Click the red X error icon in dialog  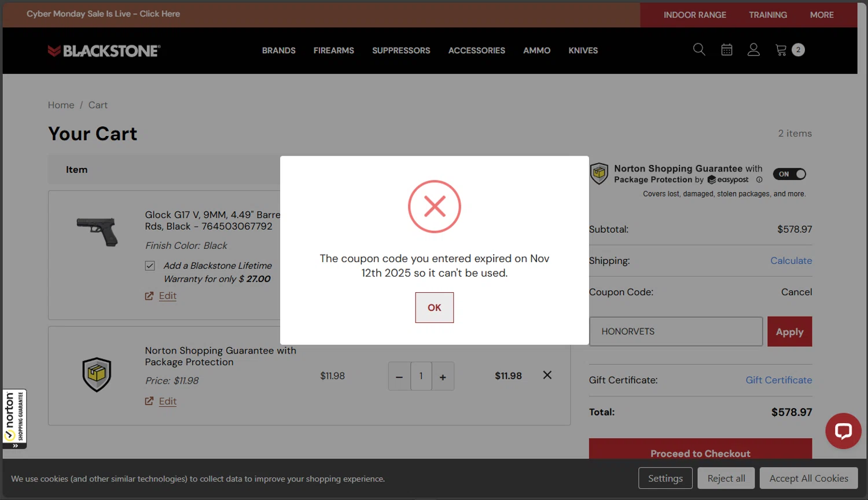click(435, 207)
